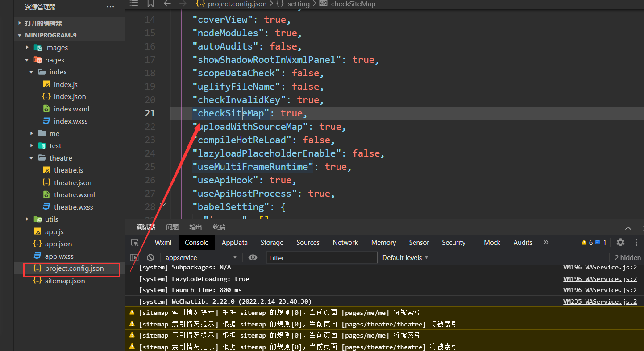Image resolution: width=644 pixels, height=351 pixels.
Task: Open the Sensor DevTools tab
Action: pyautogui.click(x=419, y=243)
